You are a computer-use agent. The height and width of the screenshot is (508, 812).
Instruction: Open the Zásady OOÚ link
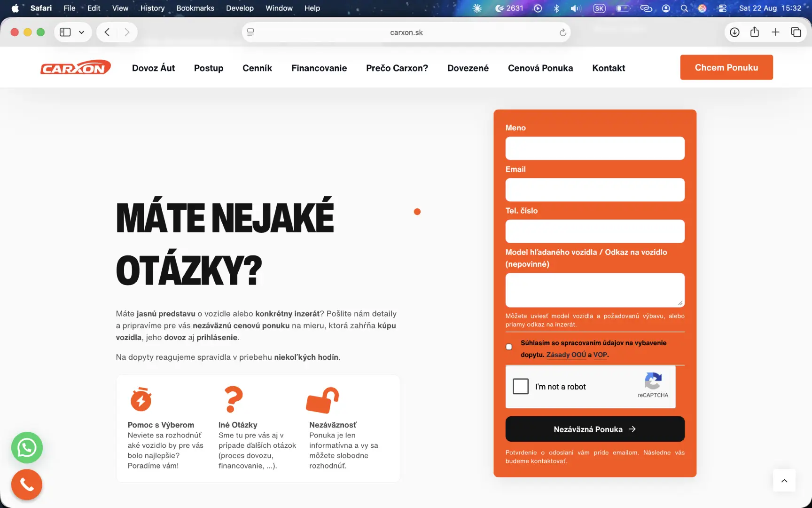pos(566,355)
